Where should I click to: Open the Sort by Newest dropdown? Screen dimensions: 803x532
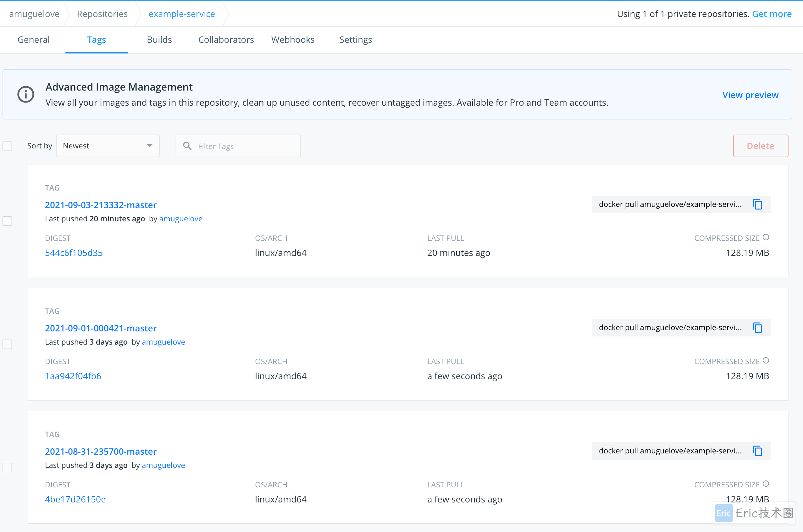(x=108, y=146)
